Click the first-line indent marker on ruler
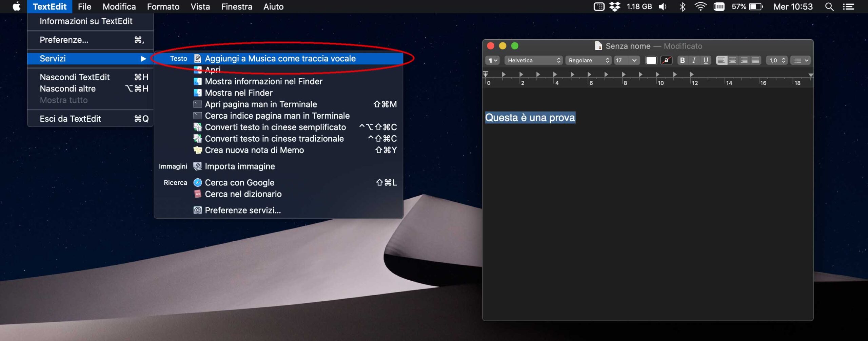This screenshot has width=868, height=341. click(486, 73)
